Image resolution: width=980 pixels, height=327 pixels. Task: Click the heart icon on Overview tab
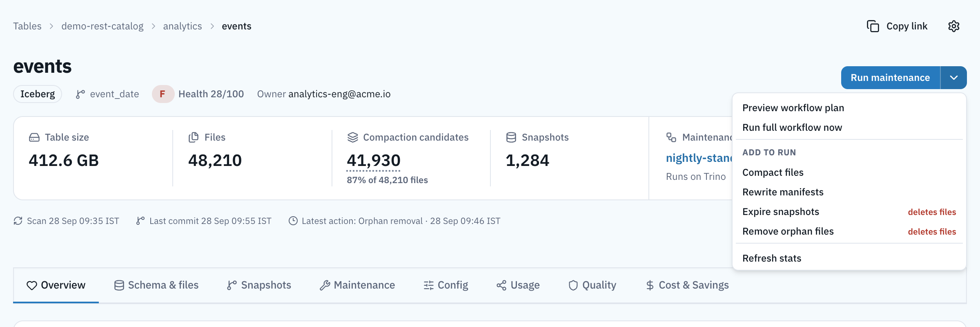pyautogui.click(x=32, y=285)
